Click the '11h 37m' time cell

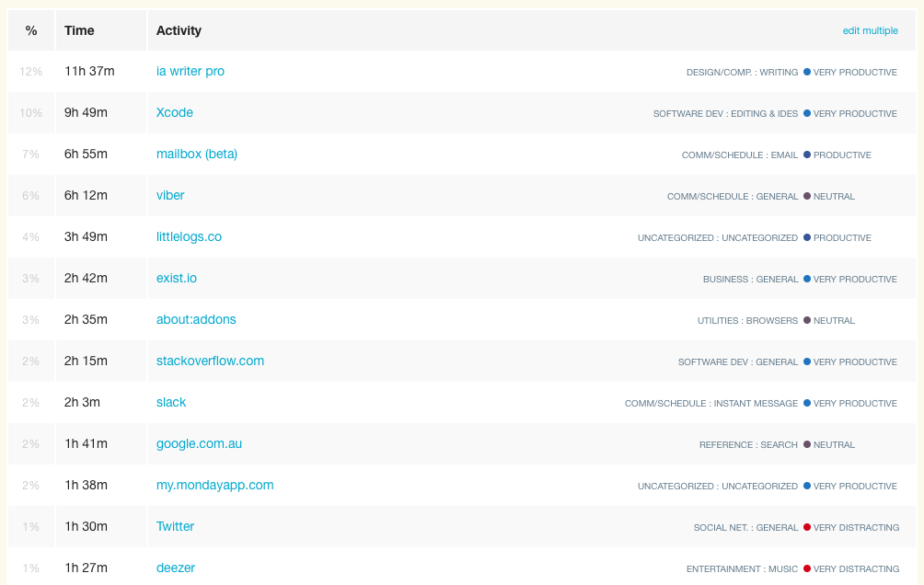click(89, 71)
